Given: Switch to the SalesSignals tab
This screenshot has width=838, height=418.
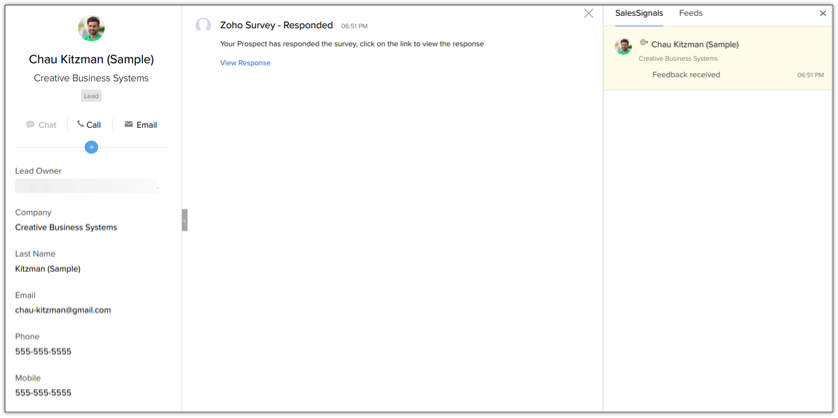Looking at the screenshot, I should [639, 13].
